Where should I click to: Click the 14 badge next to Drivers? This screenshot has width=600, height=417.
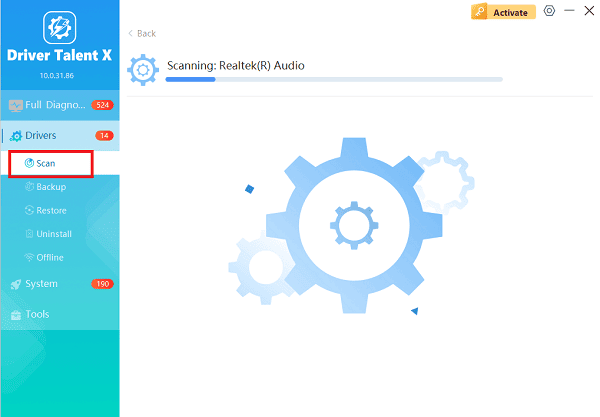(103, 135)
